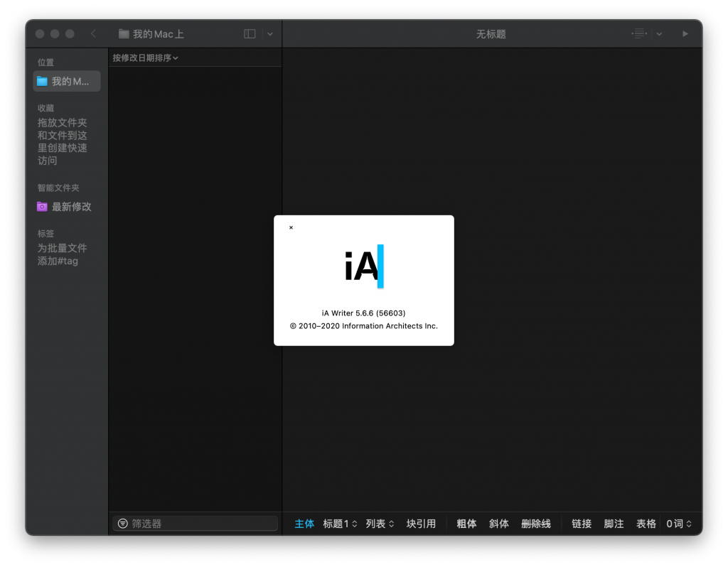This screenshot has width=728, height=567.
Task: Select 主体 body style
Action: pyautogui.click(x=304, y=524)
